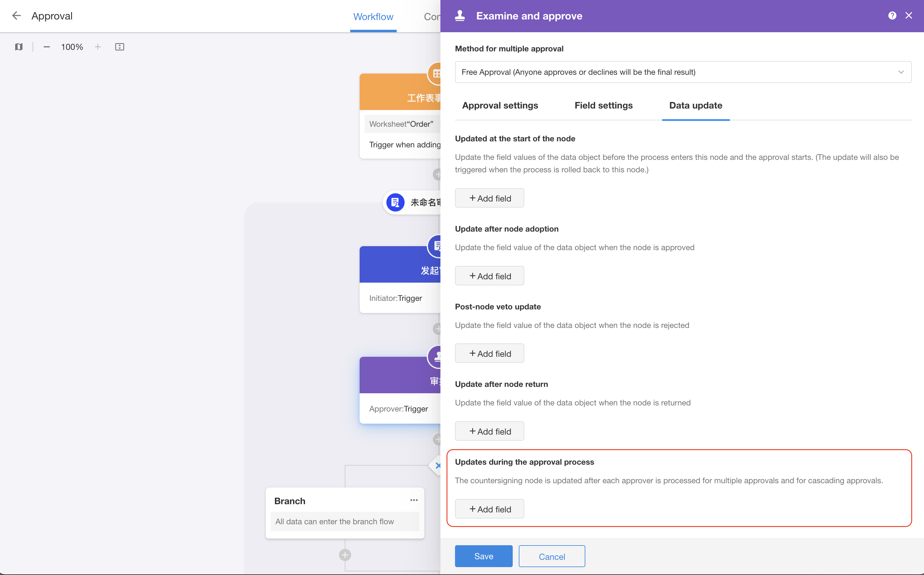The image size is (924, 575).
Task: Add field under Post-node veto update
Action: coord(490,353)
